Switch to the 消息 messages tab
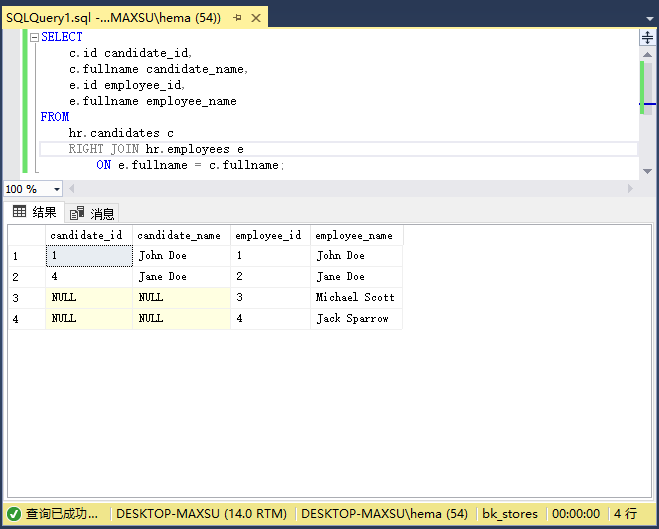This screenshot has height=529, width=659. point(92,213)
